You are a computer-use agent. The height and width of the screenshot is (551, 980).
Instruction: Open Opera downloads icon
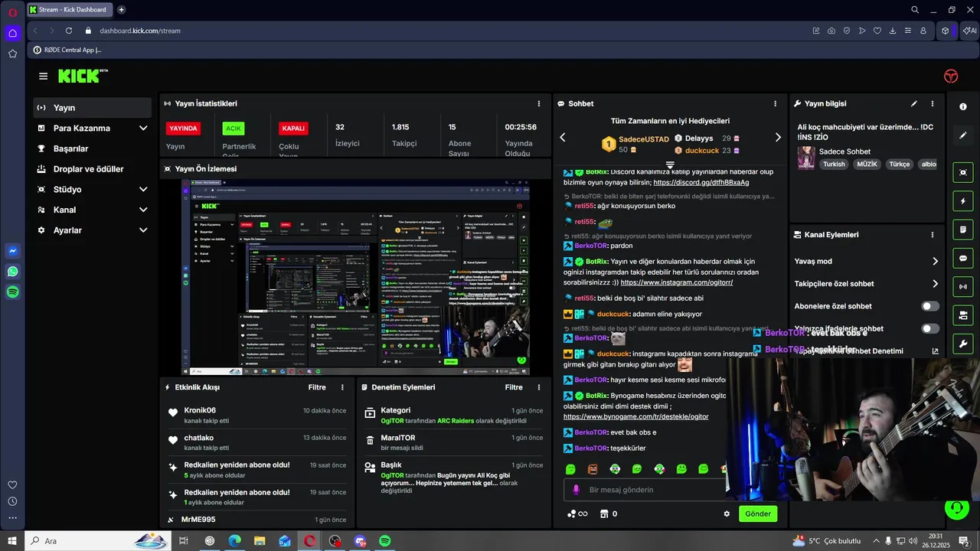pos(893,31)
